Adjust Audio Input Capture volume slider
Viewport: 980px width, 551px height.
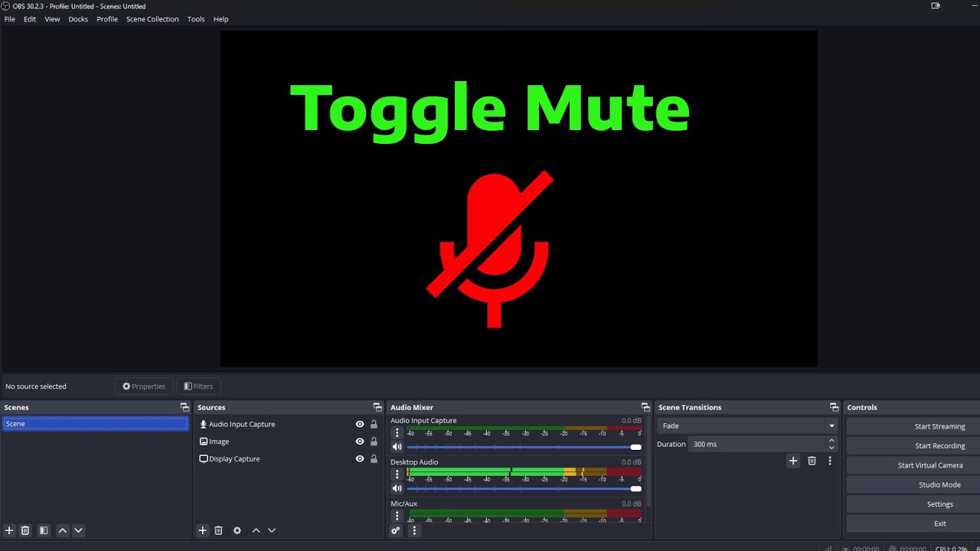[x=524, y=447]
